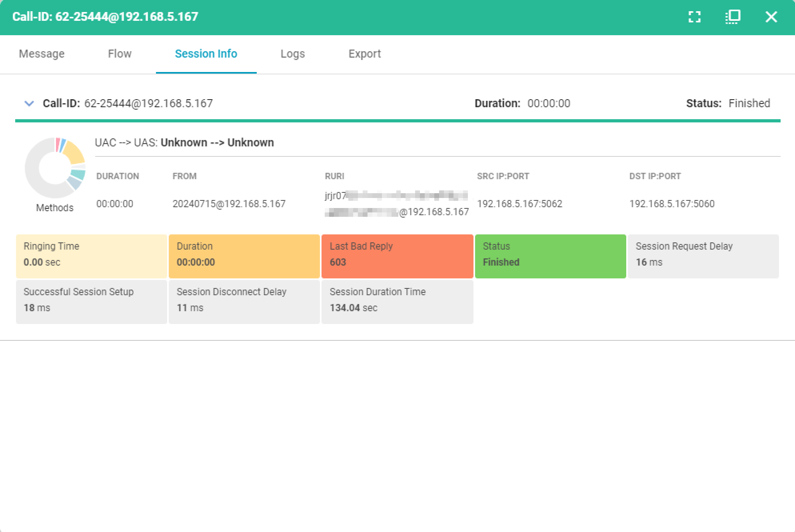Close the Call-ID dialog
Screen dimensions: 795x532
click(x=771, y=17)
